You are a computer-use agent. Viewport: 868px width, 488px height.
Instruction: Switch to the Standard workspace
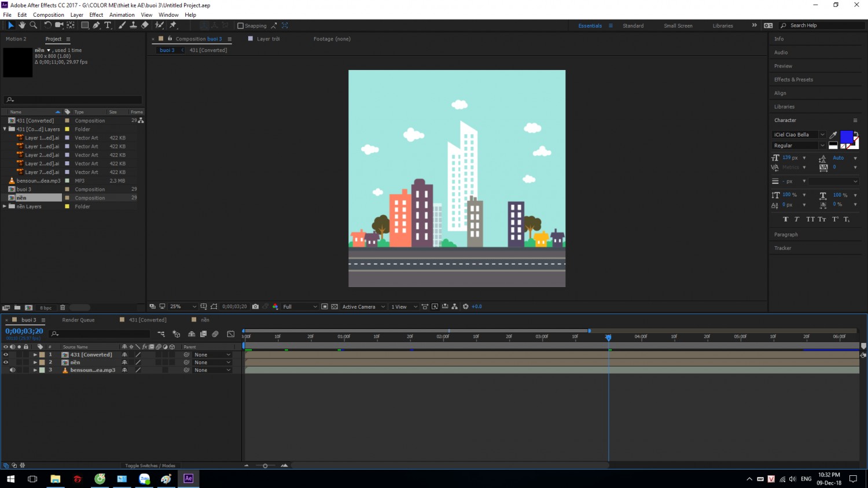coord(633,25)
